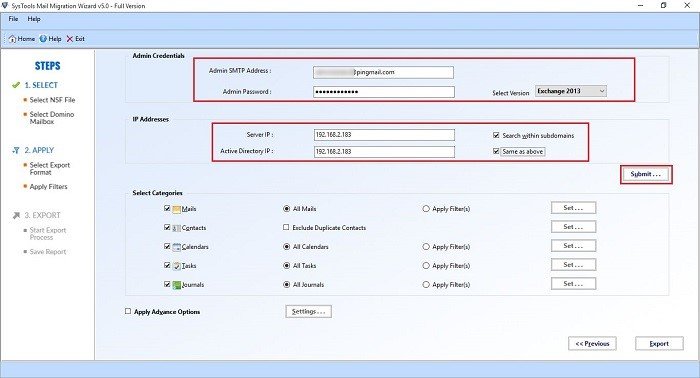This screenshot has width=700, height=378.
Task: Enable Apply Advance Options checkbox
Action: [128, 311]
